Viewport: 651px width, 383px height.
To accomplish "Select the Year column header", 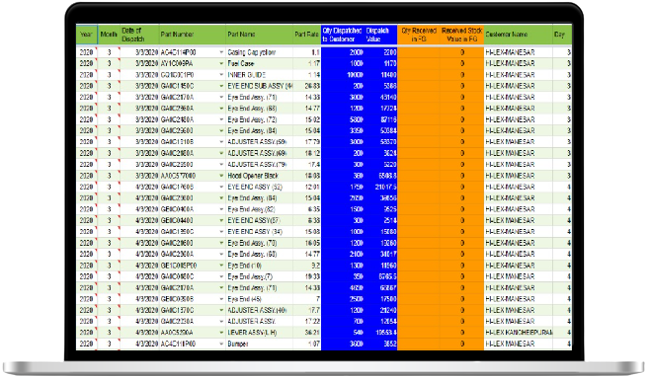I will pyautogui.click(x=87, y=34).
